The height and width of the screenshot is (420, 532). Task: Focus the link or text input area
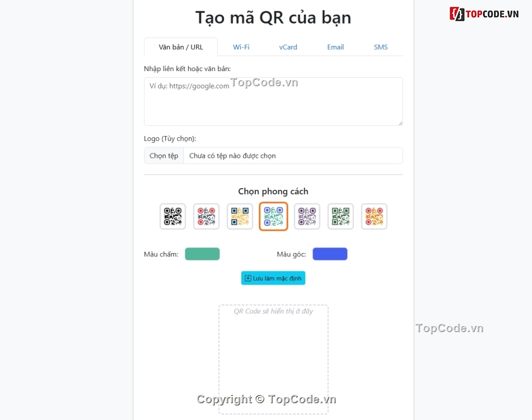(273, 101)
